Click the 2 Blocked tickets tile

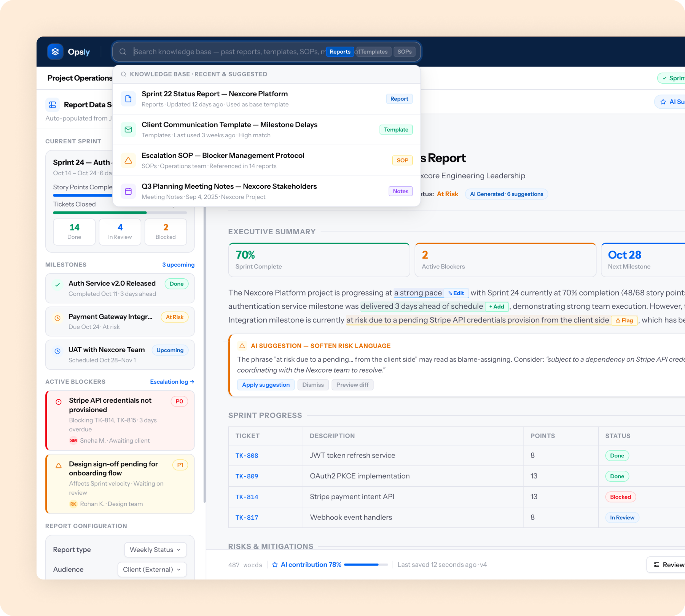click(x=166, y=232)
